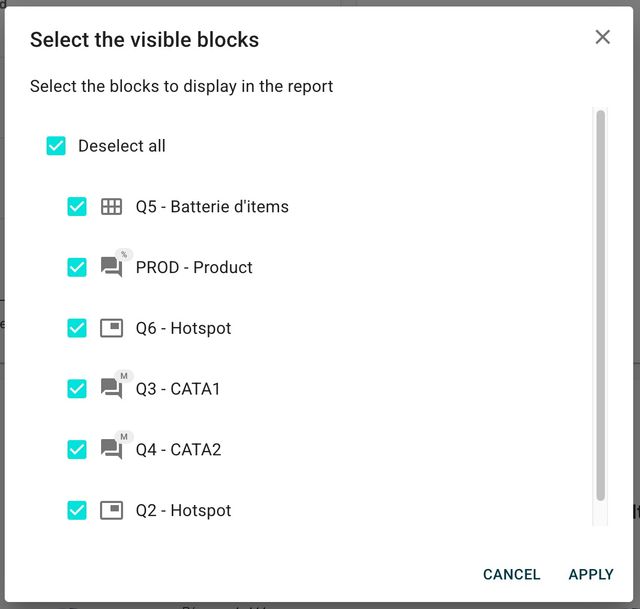Click the percent chat icon beside PROD - Product
This screenshot has width=640, height=609.
pos(112,267)
